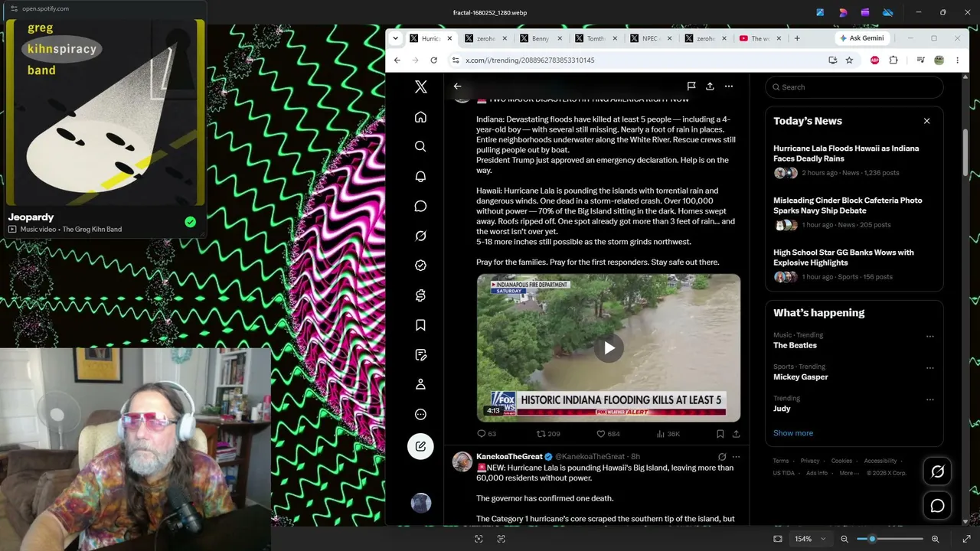Open The Beatles trending topic
The image size is (980, 551).
pyautogui.click(x=795, y=345)
